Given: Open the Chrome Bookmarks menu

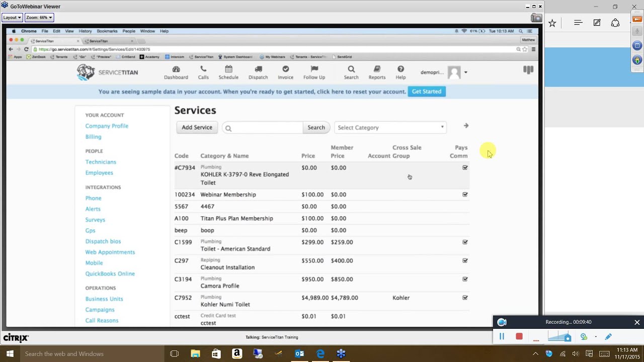Looking at the screenshot, I should point(107,31).
